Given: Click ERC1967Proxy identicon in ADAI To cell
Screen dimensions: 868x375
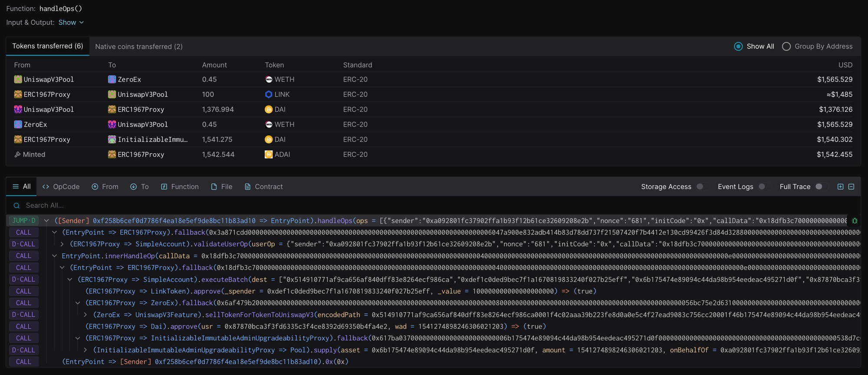Looking at the screenshot, I should 112,154.
